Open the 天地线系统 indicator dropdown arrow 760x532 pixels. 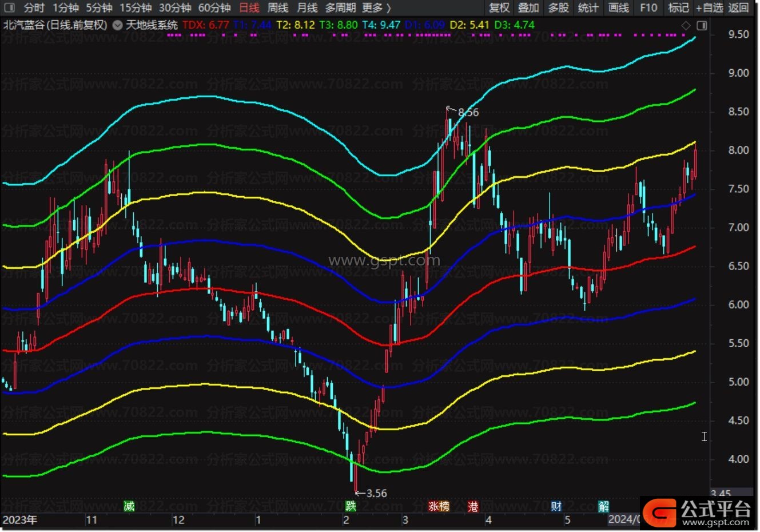click(x=117, y=25)
